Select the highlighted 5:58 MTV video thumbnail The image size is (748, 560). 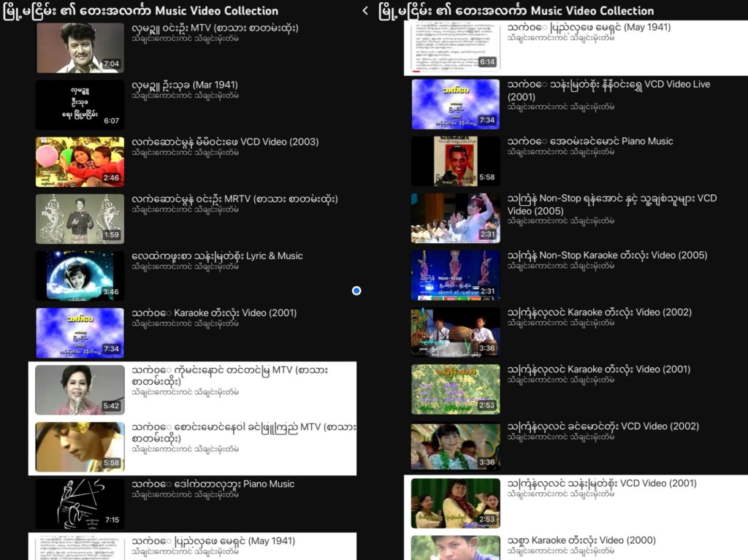(x=80, y=447)
